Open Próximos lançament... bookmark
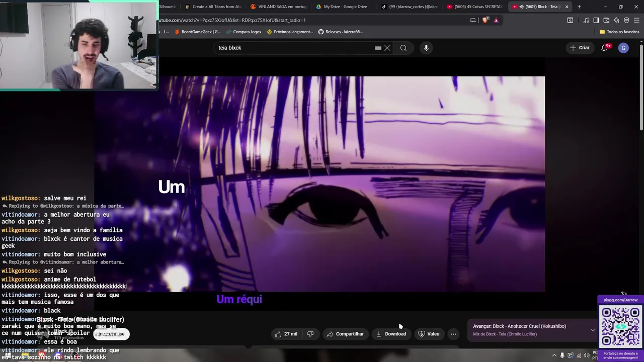644x362 pixels. click(290, 32)
